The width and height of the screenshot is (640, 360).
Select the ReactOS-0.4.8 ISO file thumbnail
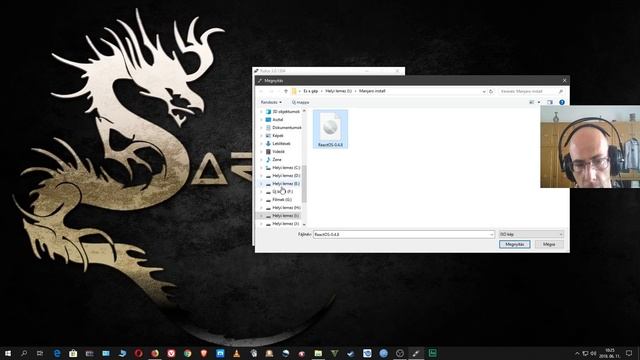click(x=330, y=129)
